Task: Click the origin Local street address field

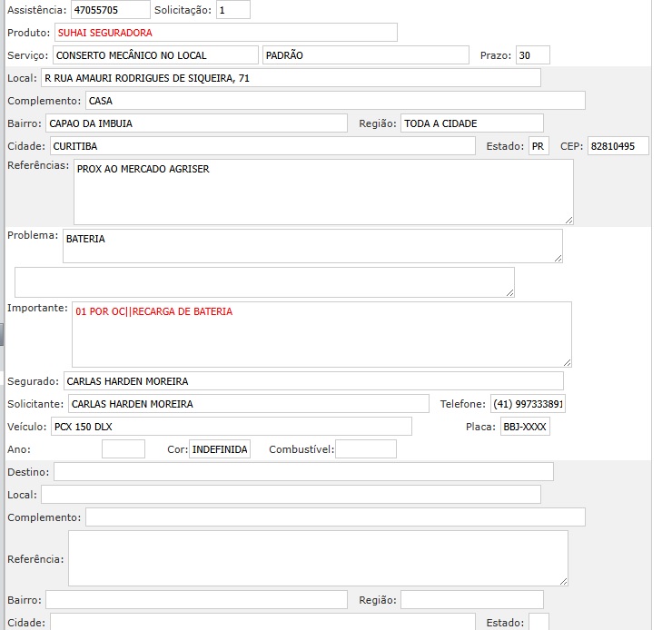Action: coord(291,78)
